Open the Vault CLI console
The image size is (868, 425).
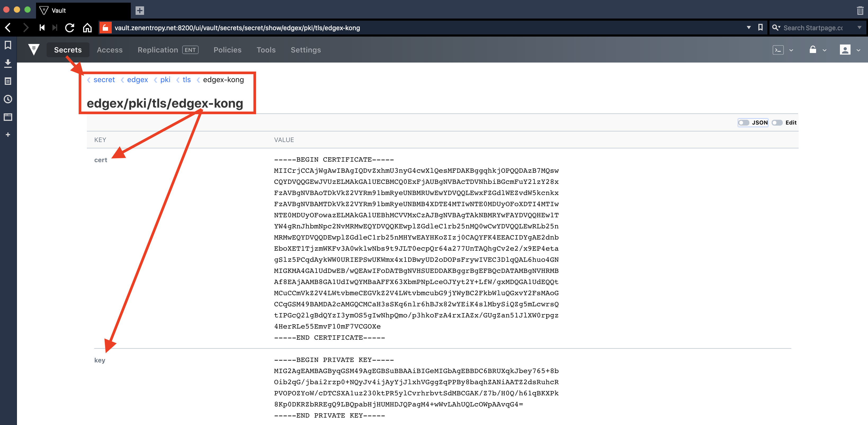(778, 50)
